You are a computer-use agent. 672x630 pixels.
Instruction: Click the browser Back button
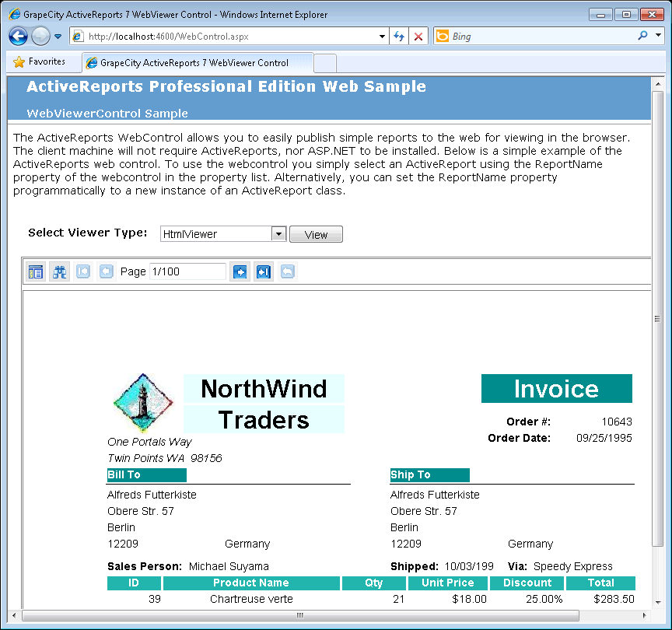click(18, 37)
